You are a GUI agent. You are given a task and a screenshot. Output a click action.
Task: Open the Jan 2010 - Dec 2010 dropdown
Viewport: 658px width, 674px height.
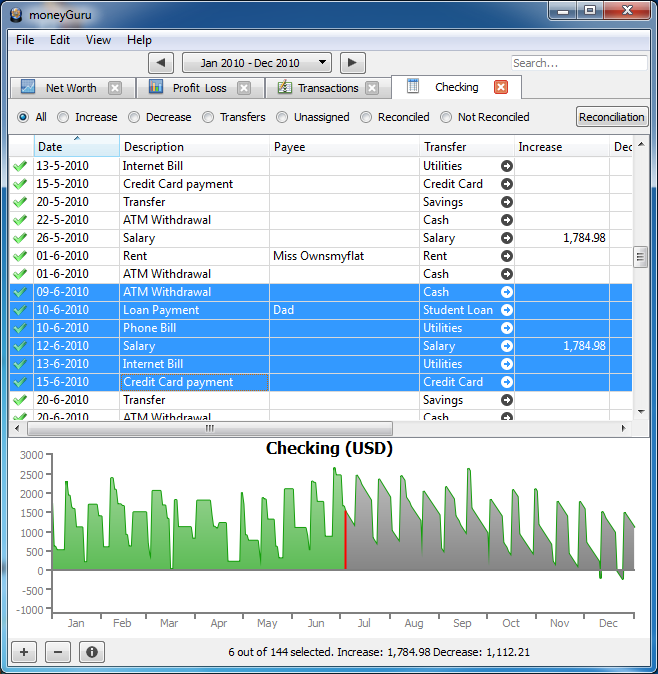257,63
